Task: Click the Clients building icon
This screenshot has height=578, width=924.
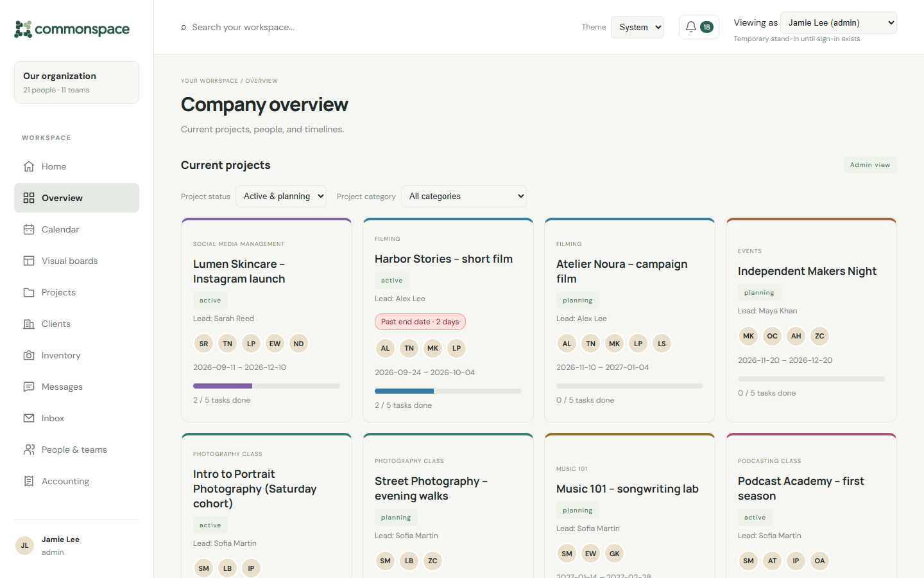Action: 29,324
